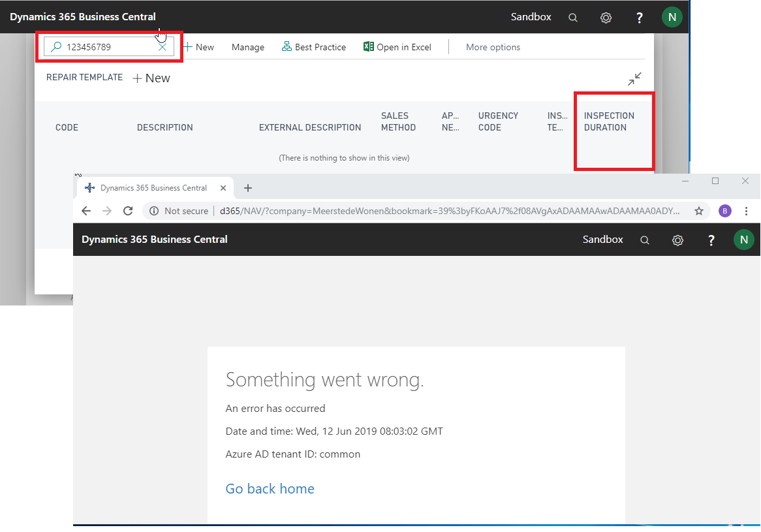Sort by the CODE column header

pos(67,127)
